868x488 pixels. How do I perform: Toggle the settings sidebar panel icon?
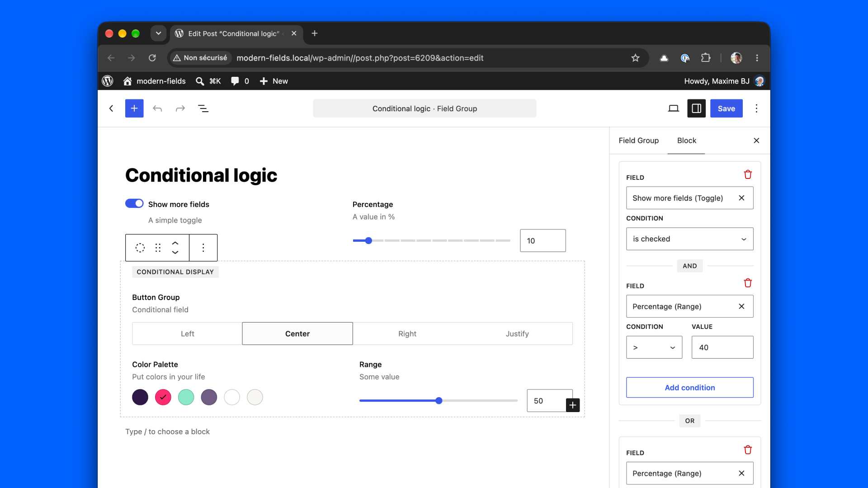pos(697,108)
